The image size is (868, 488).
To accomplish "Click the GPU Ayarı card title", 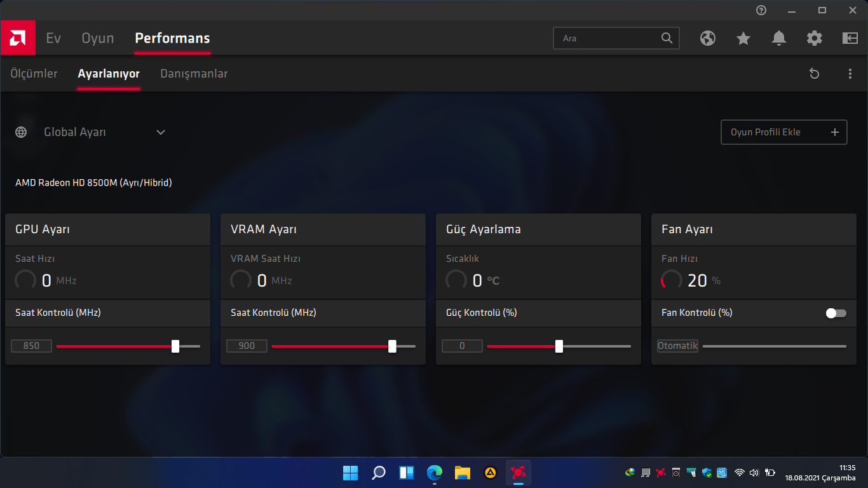I will [43, 229].
